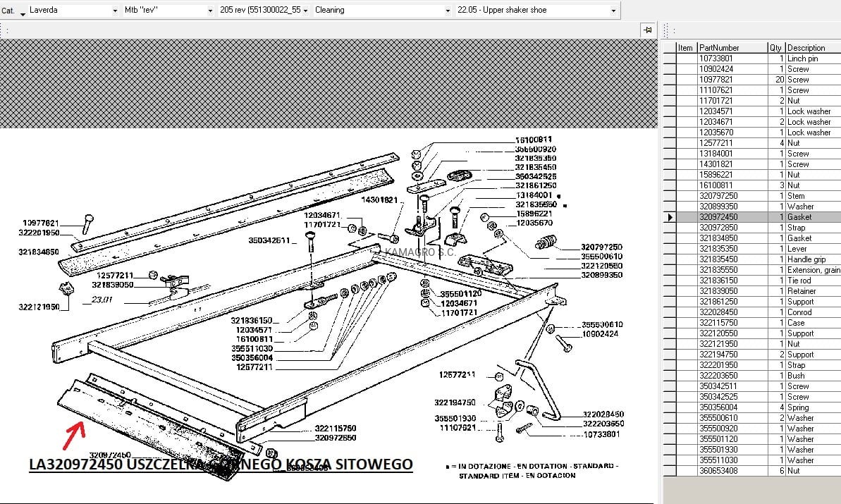Click the pin icon above the diagram
841x504 pixels.
[648, 30]
